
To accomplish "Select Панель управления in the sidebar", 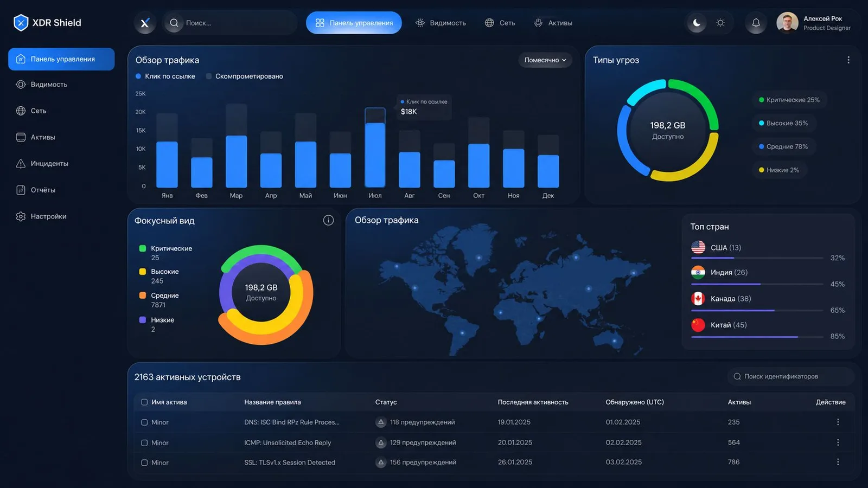I will pos(61,59).
